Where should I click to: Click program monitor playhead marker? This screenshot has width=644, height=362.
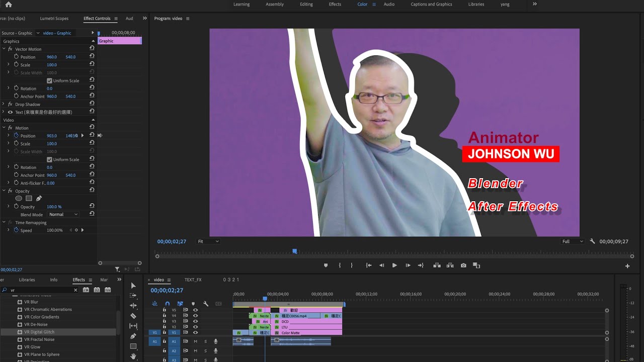(295, 251)
